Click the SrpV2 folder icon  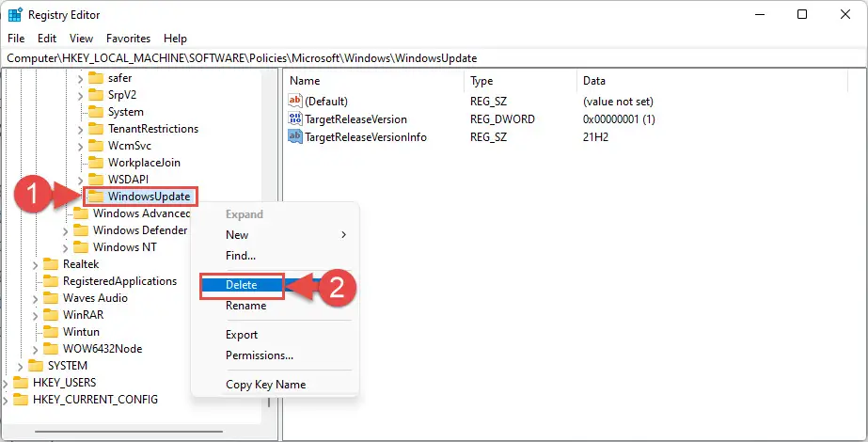point(96,95)
